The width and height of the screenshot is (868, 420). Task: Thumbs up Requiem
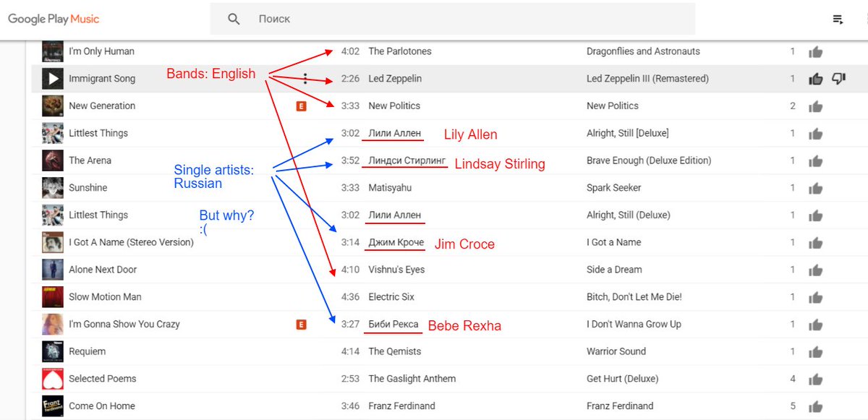click(x=816, y=352)
